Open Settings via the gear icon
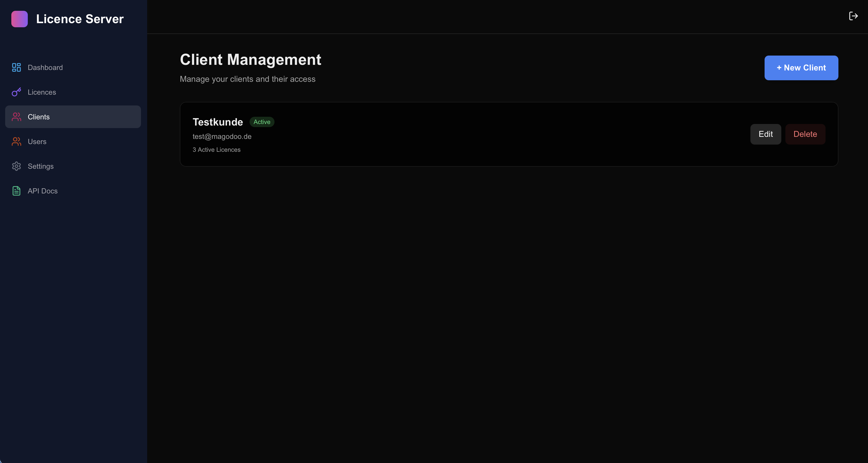 coord(16,166)
